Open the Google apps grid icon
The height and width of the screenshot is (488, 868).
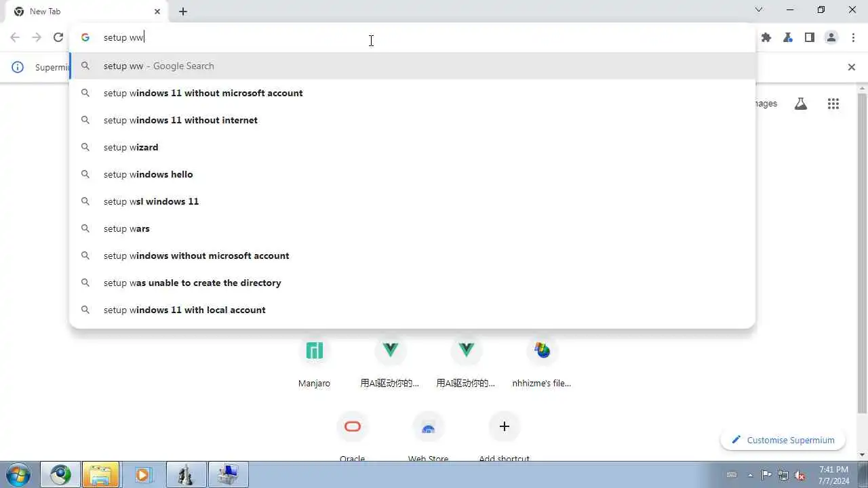coord(833,104)
